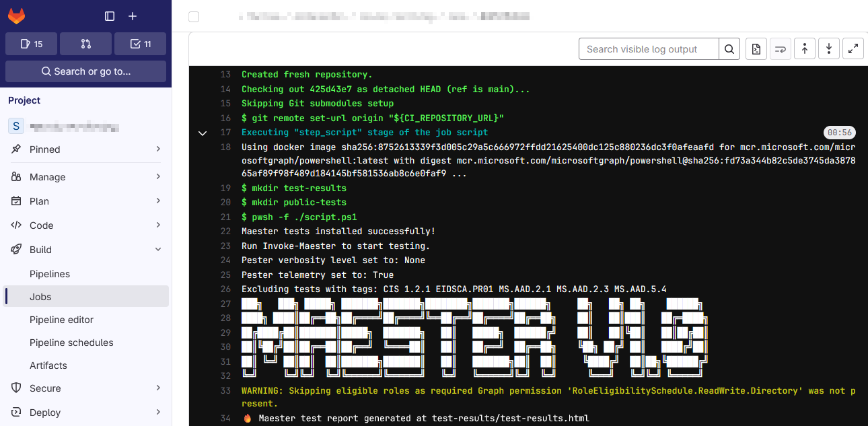Enter fullscreen with the expand arrows icon
The height and width of the screenshot is (426, 868).
[853, 48]
